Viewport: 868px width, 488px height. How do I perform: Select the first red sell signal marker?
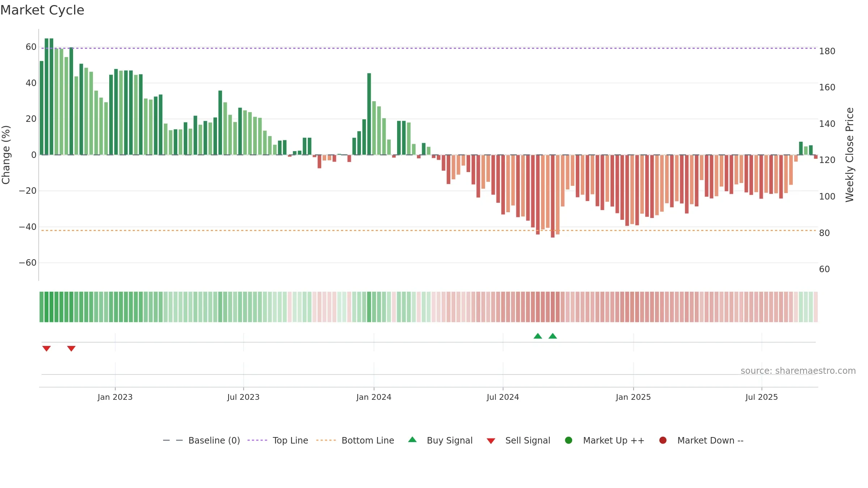46,348
